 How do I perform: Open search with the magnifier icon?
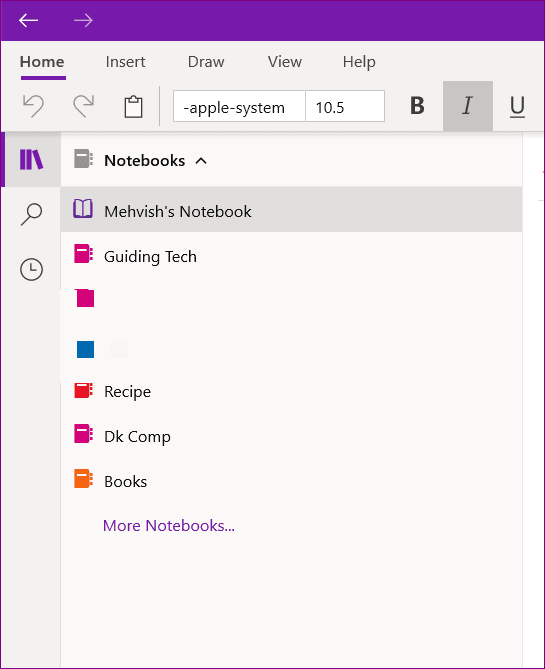31,214
